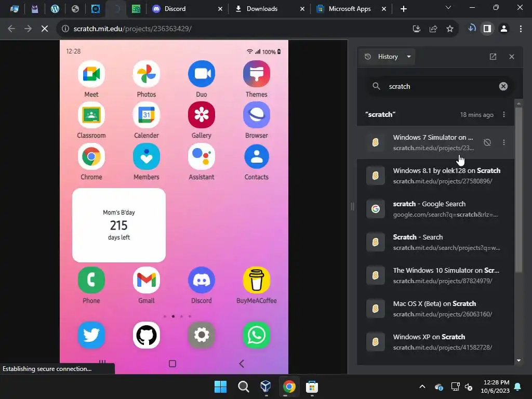This screenshot has height=399, width=532.
Task: Open history in a new tab
Action: coord(493,57)
